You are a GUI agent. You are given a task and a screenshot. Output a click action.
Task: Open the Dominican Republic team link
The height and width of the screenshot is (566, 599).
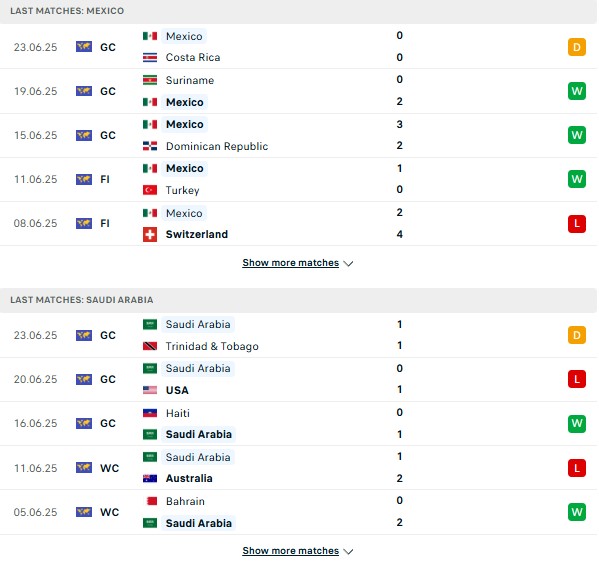point(217,146)
